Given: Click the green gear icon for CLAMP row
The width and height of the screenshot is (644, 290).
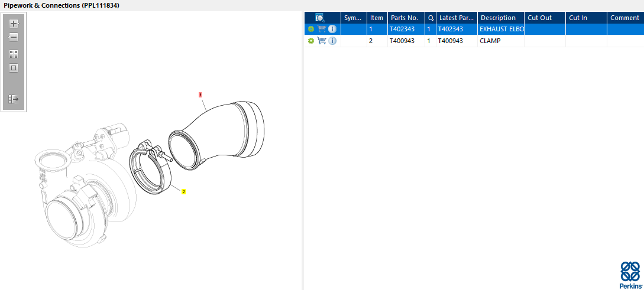Looking at the screenshot, I should point(311,41).
